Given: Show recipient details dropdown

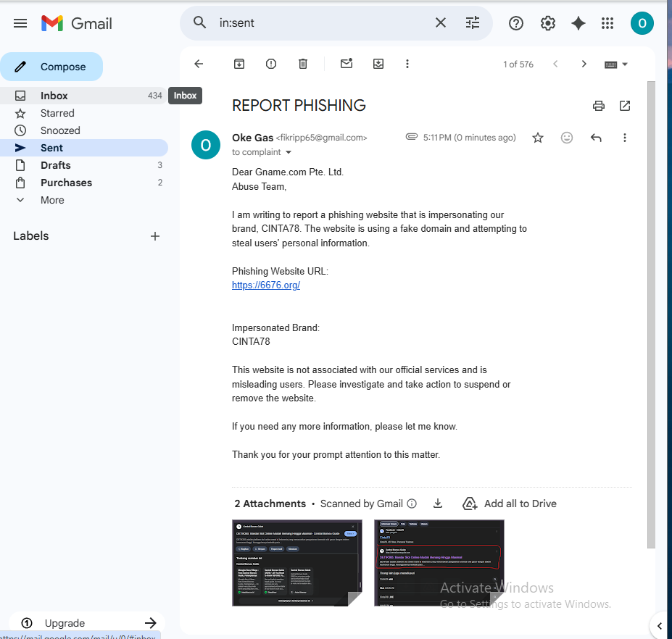Looking at the screenshot, I should coord(289,152).
